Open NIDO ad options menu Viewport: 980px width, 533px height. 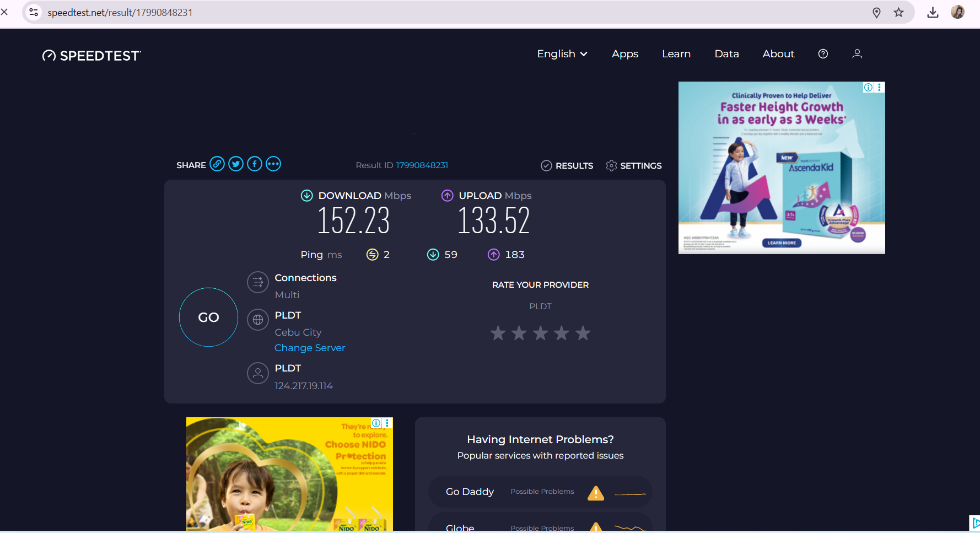(387, 423)
